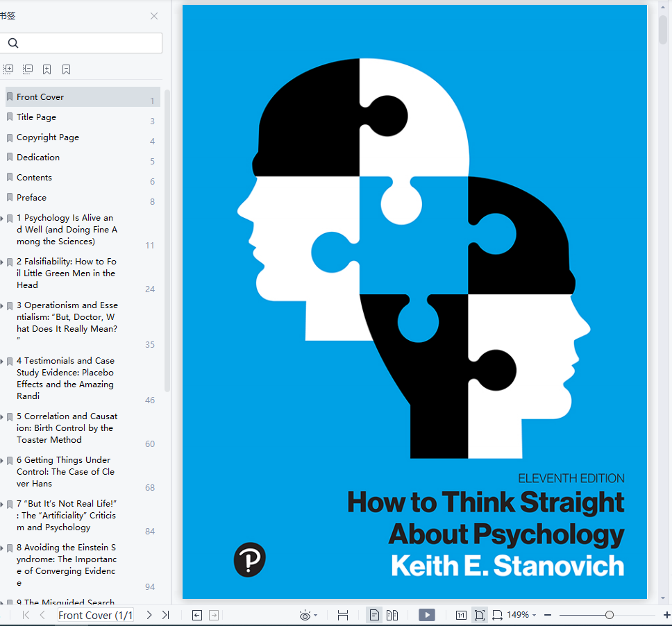Screen dimensions: 672x626
Task: Click the go back to previous view icon
Action: [x=197, y=616]
